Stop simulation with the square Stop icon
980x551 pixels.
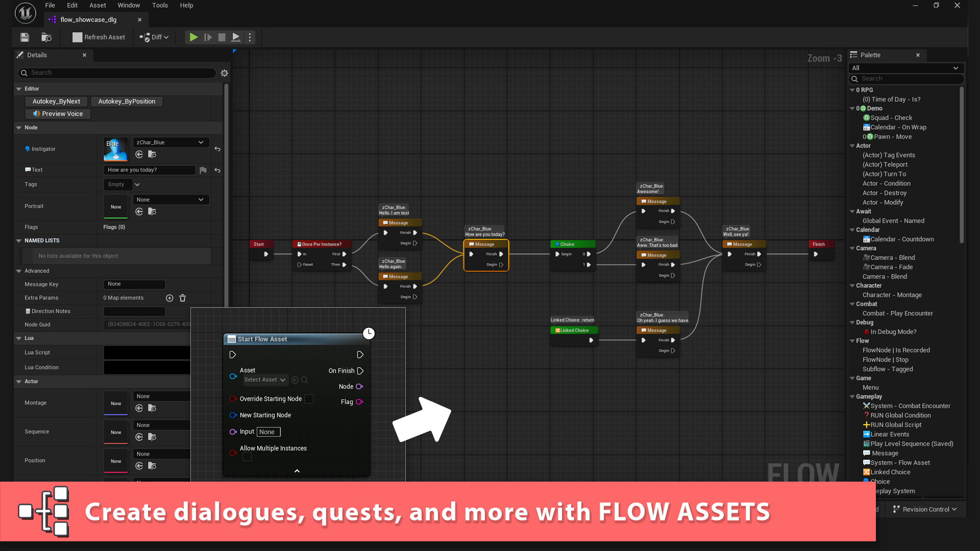click(x=222, y=37)
